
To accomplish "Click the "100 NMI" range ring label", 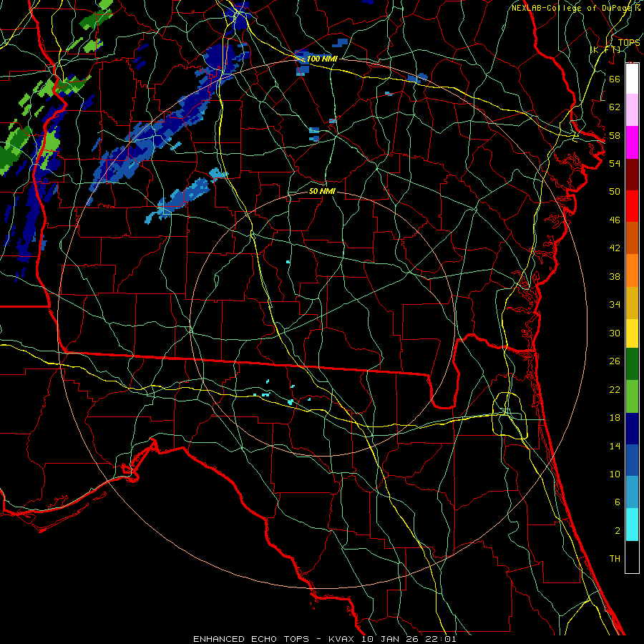I will (322, 59).
